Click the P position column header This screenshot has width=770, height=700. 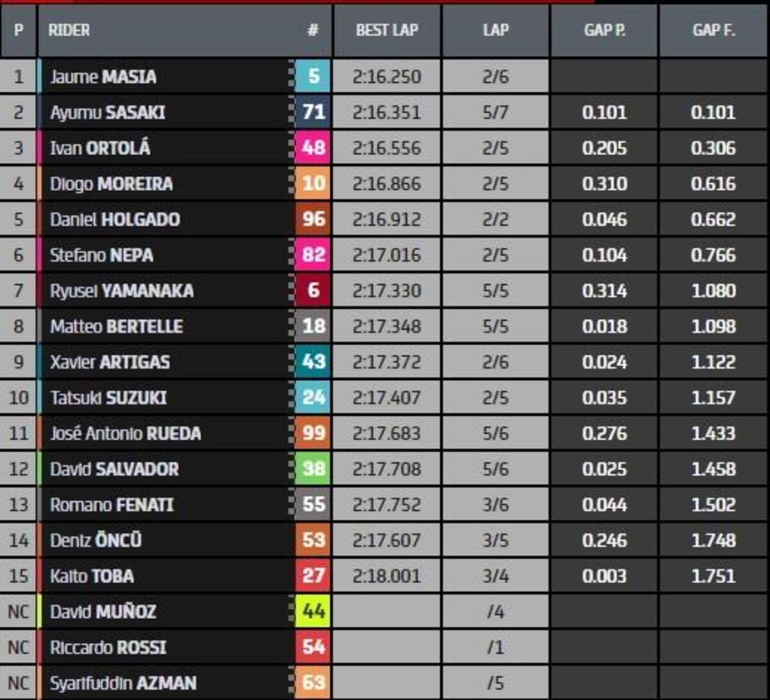point(18,30)
